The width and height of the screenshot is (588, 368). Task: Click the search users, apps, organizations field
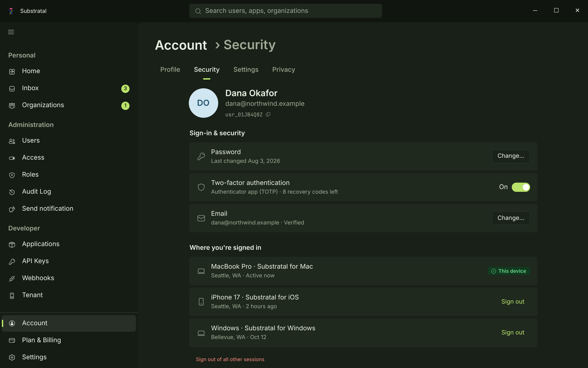pos(286,11)
